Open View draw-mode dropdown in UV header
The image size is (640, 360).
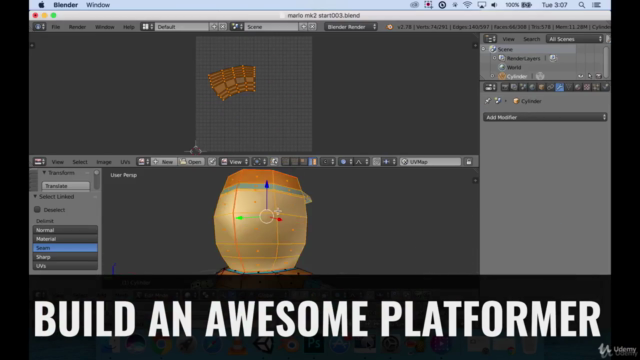point(235,162)
